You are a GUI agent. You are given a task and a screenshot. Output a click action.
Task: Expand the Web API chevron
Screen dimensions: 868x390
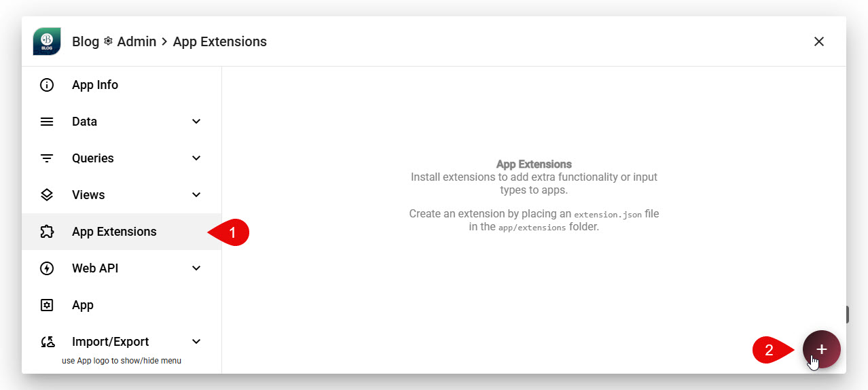click(x=196, y=268)
